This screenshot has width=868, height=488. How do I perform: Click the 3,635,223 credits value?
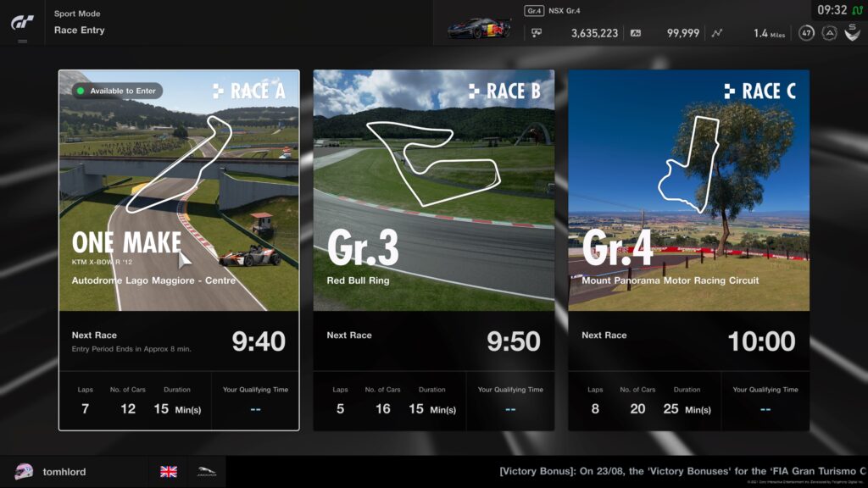(594, 33)
